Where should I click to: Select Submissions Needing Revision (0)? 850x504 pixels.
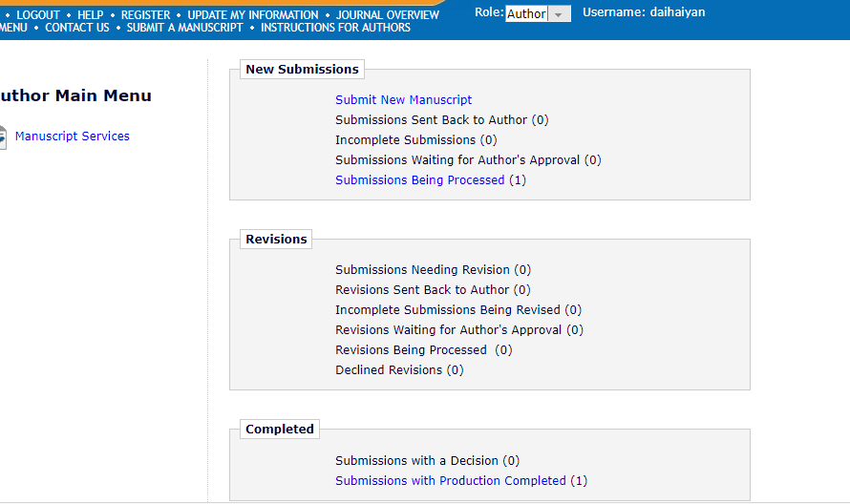point(434,270)
